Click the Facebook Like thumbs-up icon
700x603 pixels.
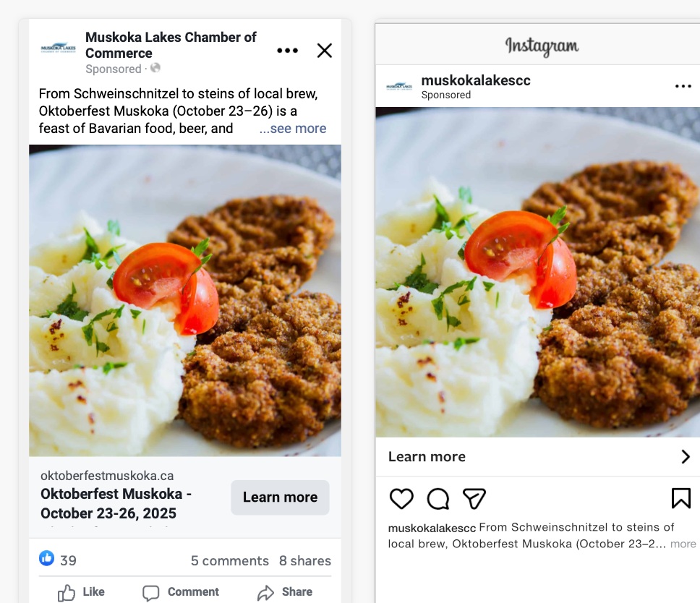[x=67, y=592]
